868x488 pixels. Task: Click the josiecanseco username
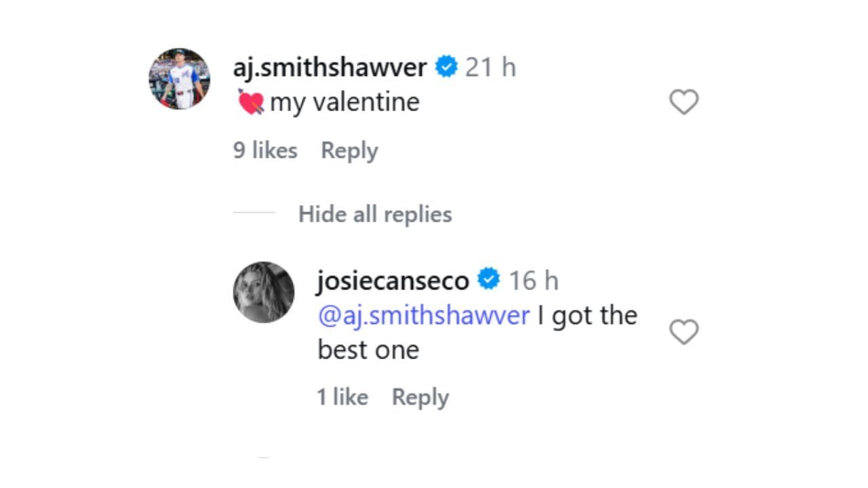click(394, 278)
